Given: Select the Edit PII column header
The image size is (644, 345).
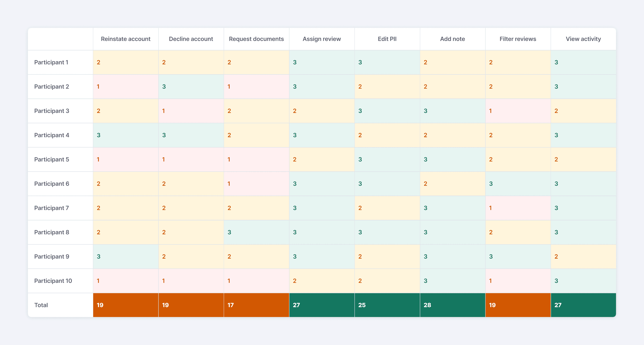Looking at the screenshot, I should click(x=387, y=39).
